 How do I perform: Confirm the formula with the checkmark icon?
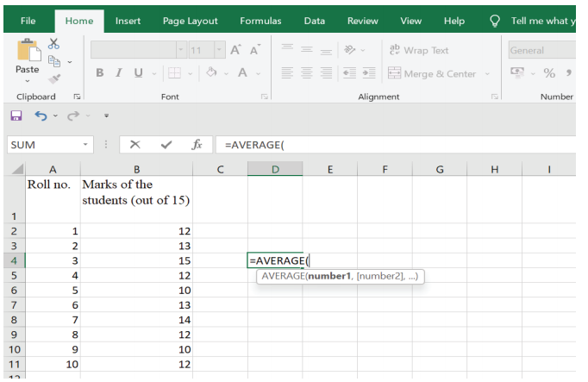166,144
